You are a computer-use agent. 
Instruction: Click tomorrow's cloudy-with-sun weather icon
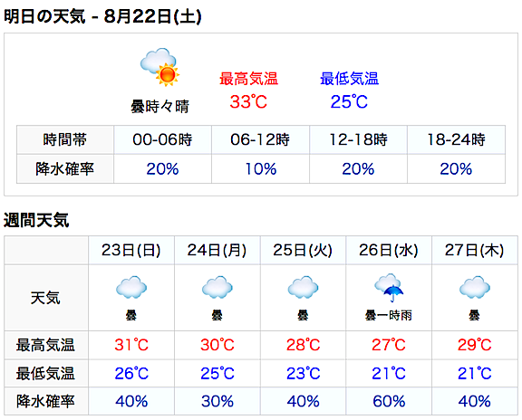(x=159, y=67)
